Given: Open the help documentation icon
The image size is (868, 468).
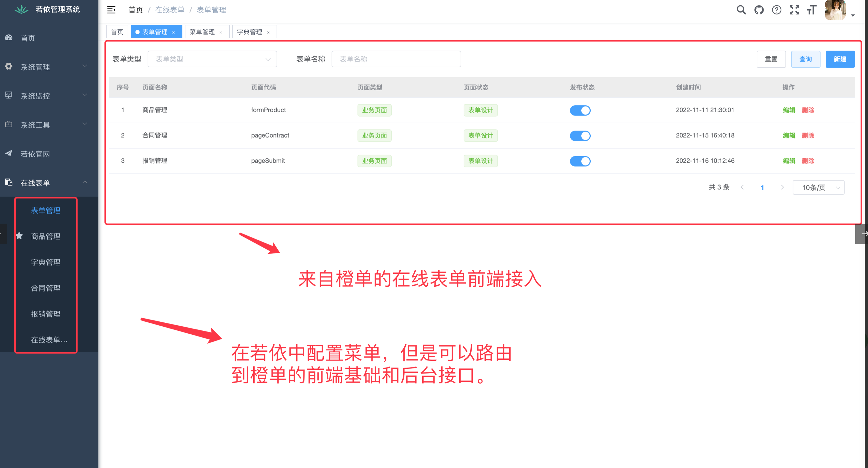Looking at the screenshot, I should tap(776, 10).
